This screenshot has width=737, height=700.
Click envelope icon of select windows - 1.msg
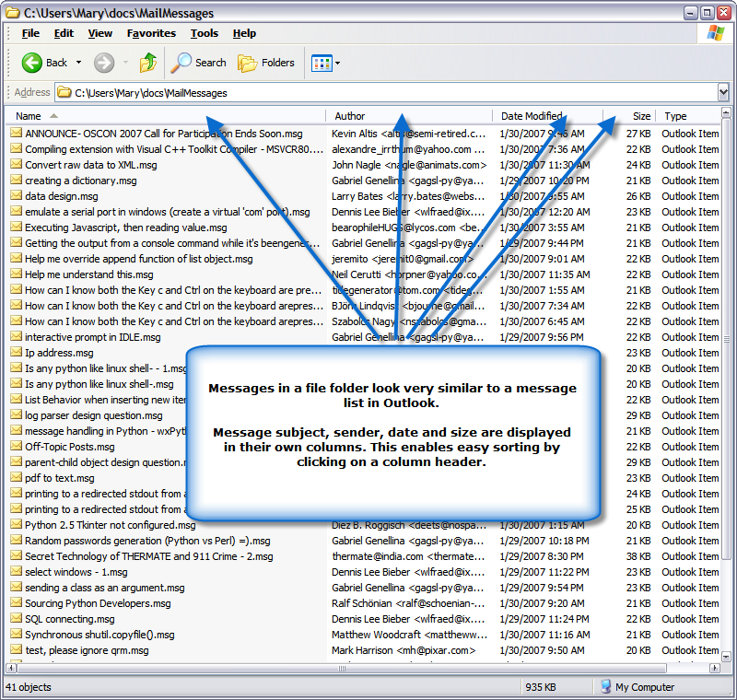point(17,572)
